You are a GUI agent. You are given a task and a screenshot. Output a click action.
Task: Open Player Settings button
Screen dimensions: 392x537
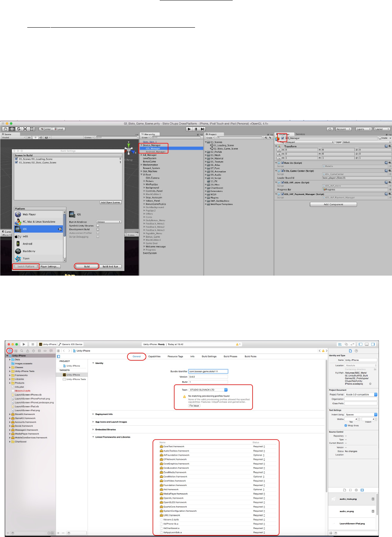point(50,266)
